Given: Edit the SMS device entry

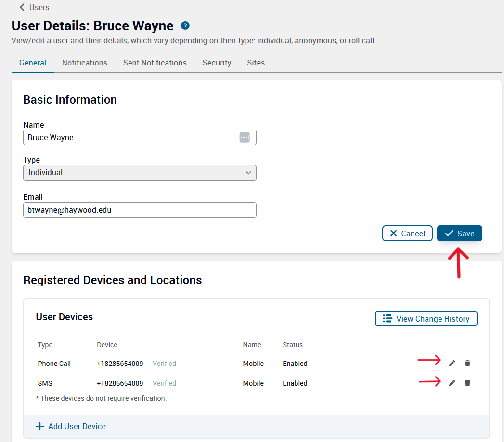Looking at the screenshot, I should coord(452,383).
